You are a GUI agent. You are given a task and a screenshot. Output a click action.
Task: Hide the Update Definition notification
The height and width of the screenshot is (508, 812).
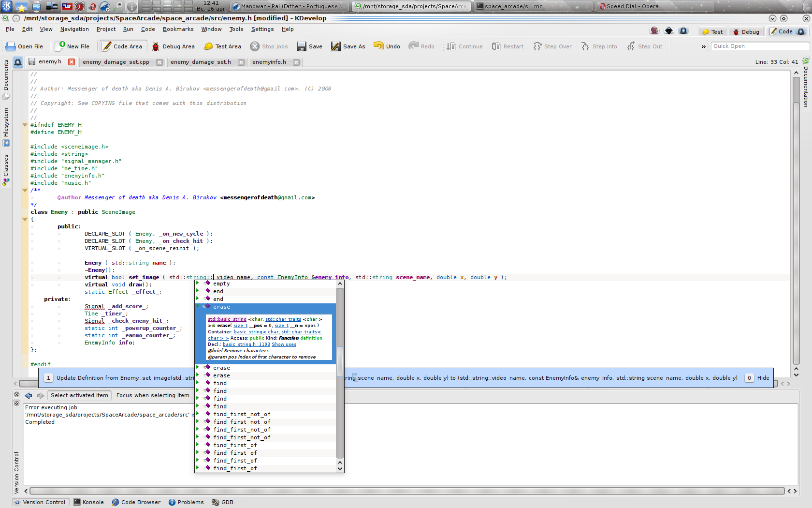click(x=763, y=378)
